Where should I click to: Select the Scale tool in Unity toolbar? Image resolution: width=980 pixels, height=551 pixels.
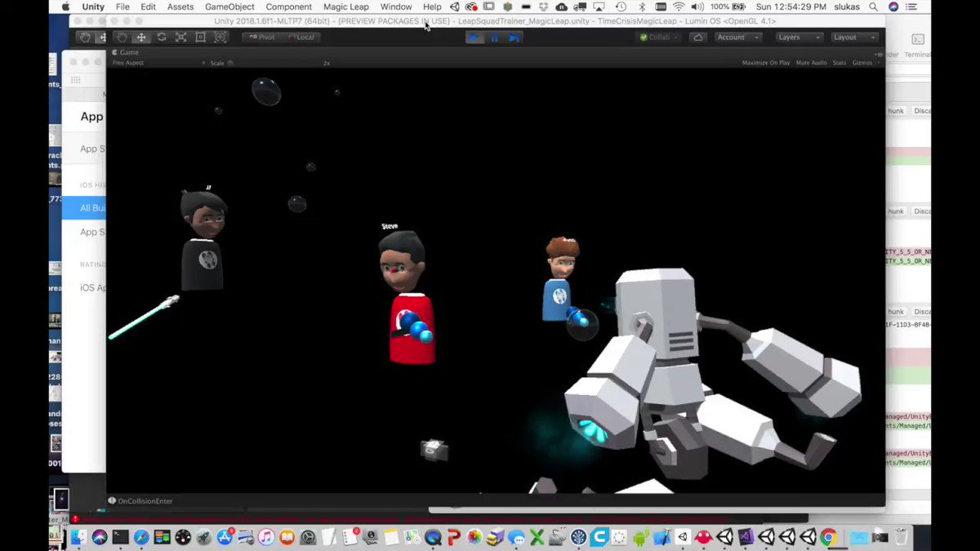(180, 38)
